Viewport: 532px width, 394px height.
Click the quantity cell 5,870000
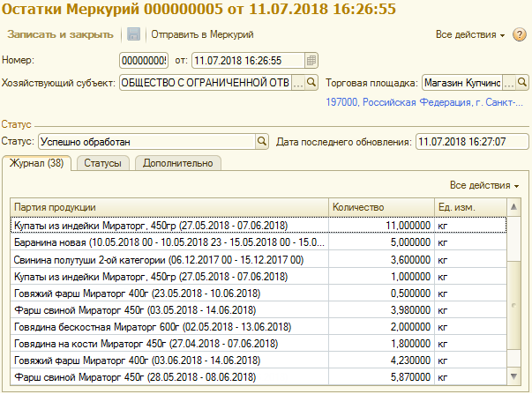tap(381, 377)
